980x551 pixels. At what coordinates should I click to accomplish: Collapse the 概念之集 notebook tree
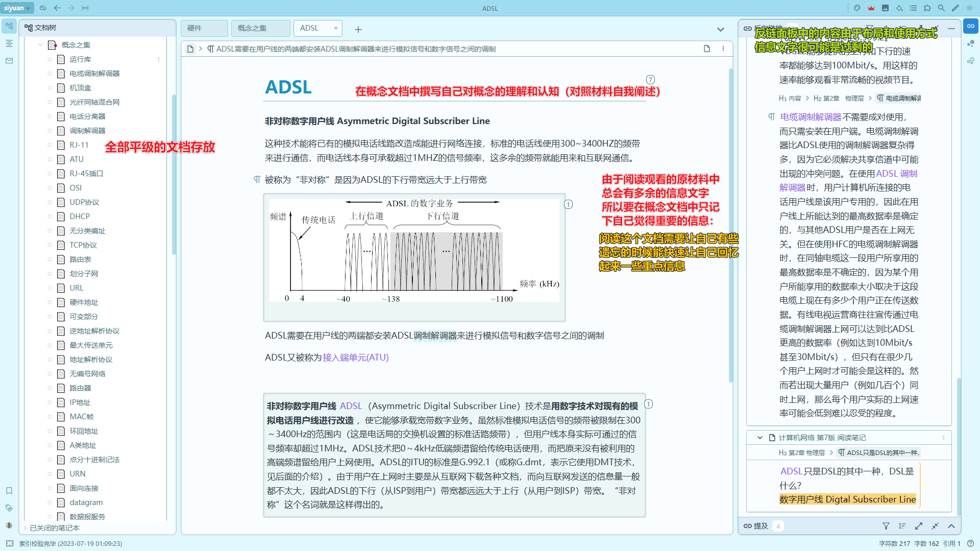coord(40,45)
